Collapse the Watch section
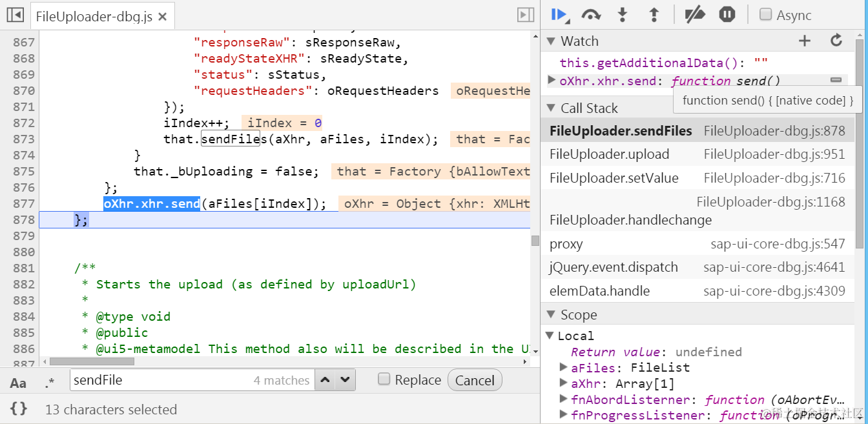The image size is (868, 424). pyautogui.click(x=551, y=41)
